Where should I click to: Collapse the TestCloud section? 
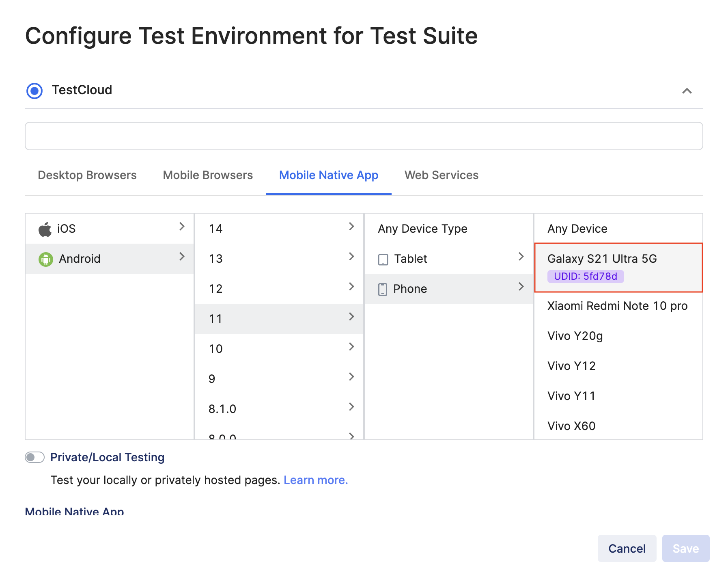[x=687, y=91]
